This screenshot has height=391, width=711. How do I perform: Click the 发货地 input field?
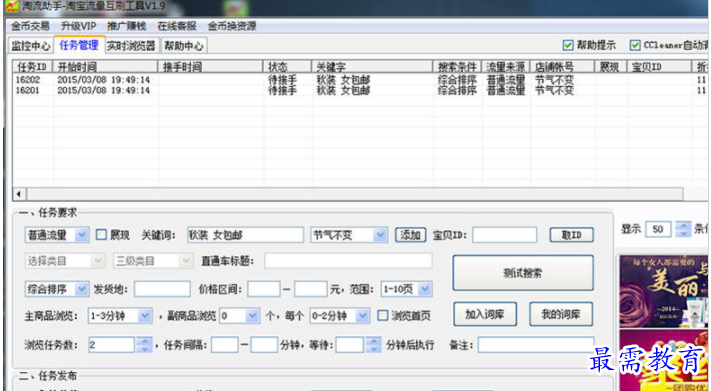[x=162, y=289]
